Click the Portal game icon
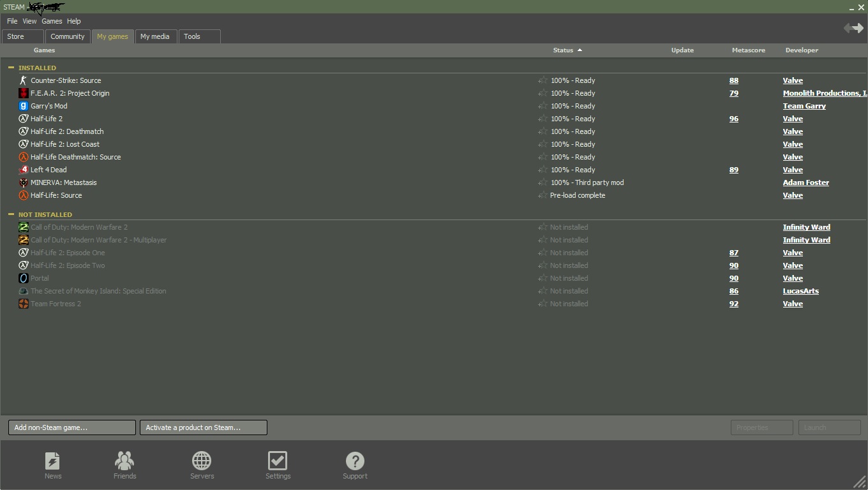This screenshot has width=868, height=490. pos(24,278)
